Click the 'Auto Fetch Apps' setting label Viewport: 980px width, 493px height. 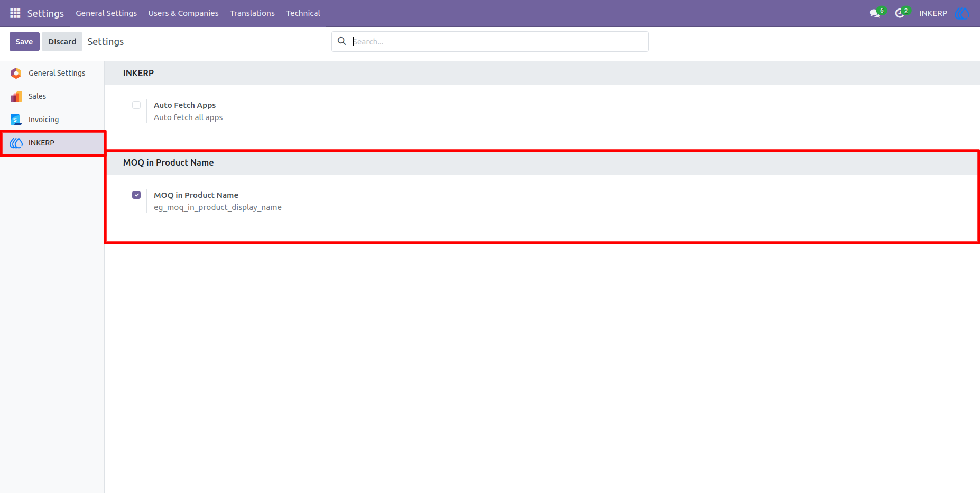pyautogui.click(x=184, y=105)
